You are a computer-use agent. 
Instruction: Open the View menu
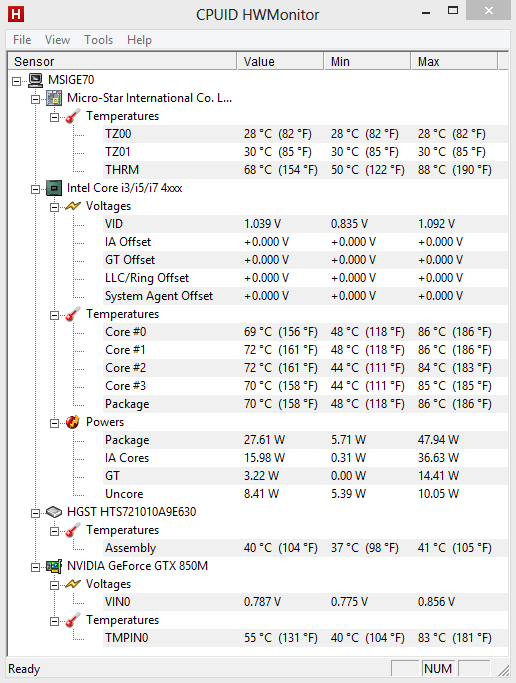pyautogui.click(x=57, y=40)
